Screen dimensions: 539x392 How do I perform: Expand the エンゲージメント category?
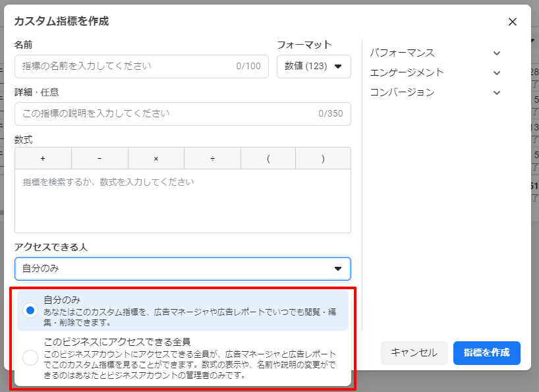point(435,72)
